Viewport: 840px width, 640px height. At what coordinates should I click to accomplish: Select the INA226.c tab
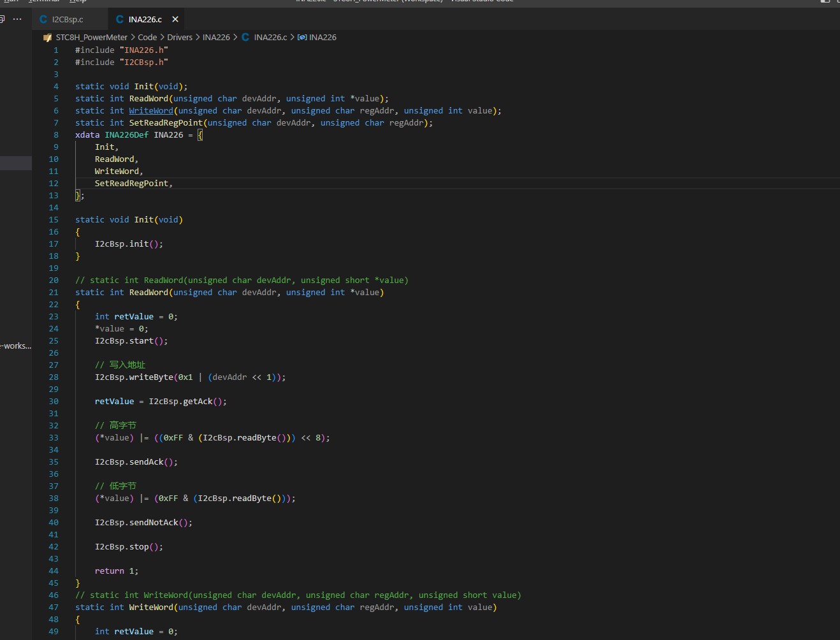point(145,19)
